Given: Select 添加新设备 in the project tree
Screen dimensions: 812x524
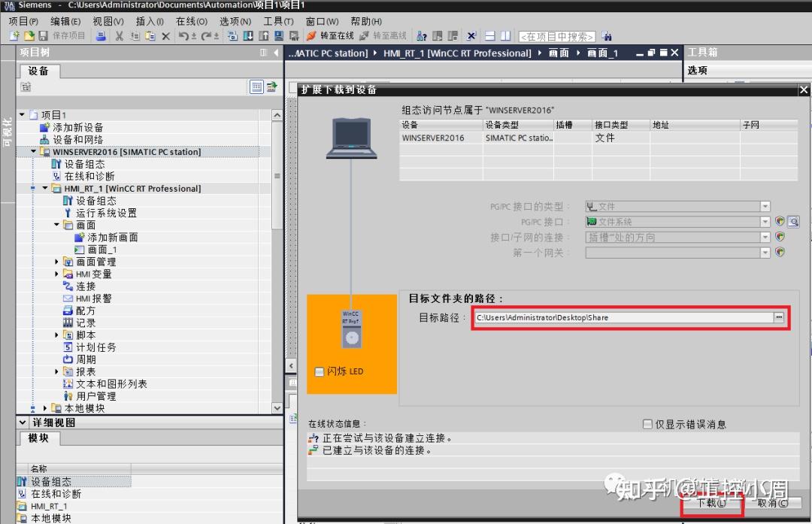Looking at the screenshot, I should coord(77,127).
